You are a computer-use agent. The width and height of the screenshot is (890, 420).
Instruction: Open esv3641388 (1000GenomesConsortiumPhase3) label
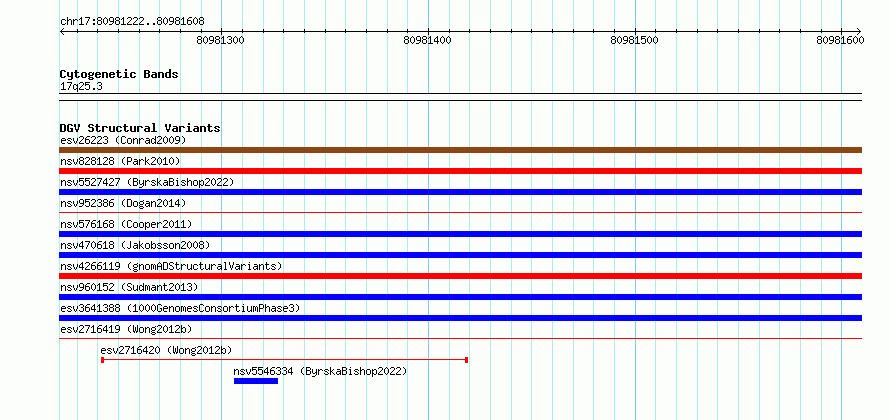tap(180, 308)
